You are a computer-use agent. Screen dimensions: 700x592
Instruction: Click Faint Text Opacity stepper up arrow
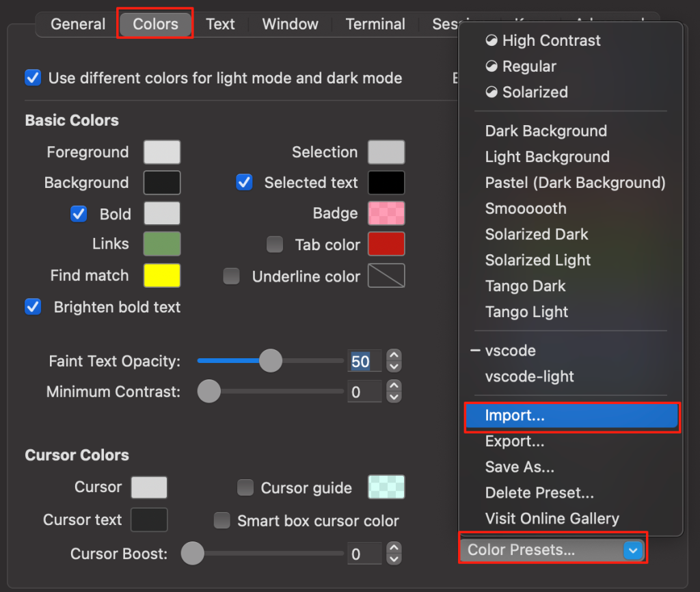click(x=394, y=355)
